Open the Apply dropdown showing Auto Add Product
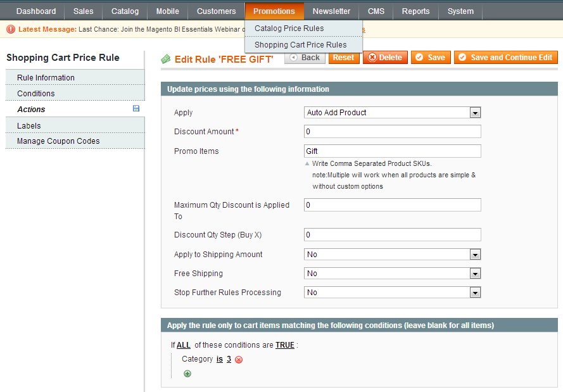Image resolution: width=563 pixels, height=392 pixels. pos(392,113)
